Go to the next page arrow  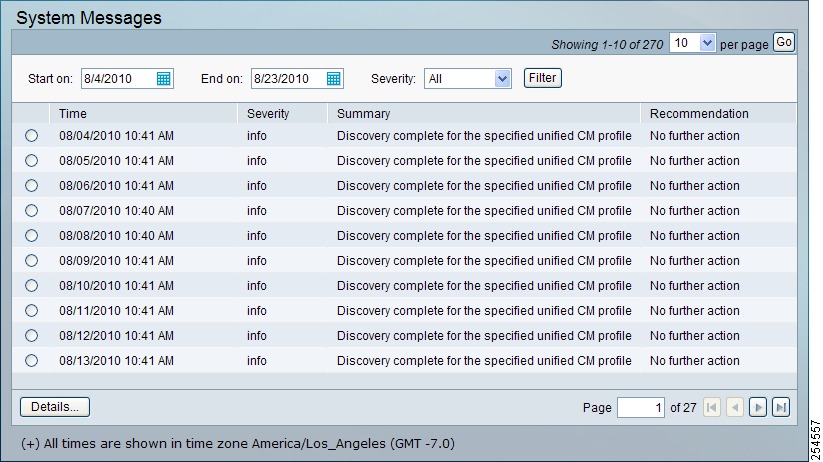tap(758, 407)
